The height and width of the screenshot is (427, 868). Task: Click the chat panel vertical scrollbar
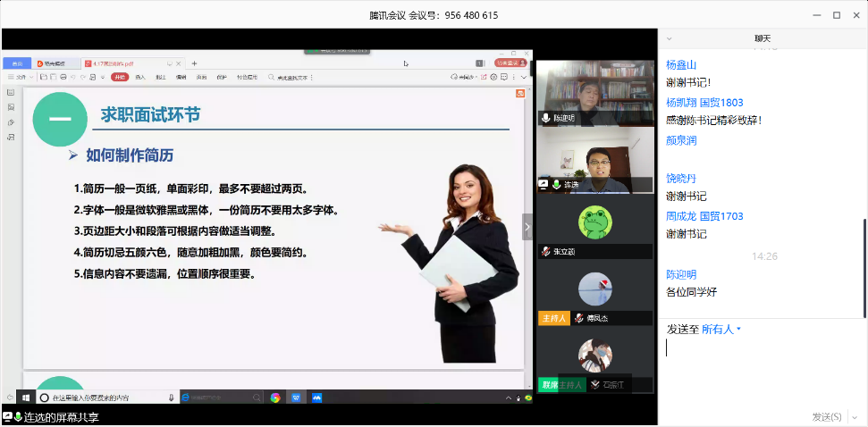[863, 268]
